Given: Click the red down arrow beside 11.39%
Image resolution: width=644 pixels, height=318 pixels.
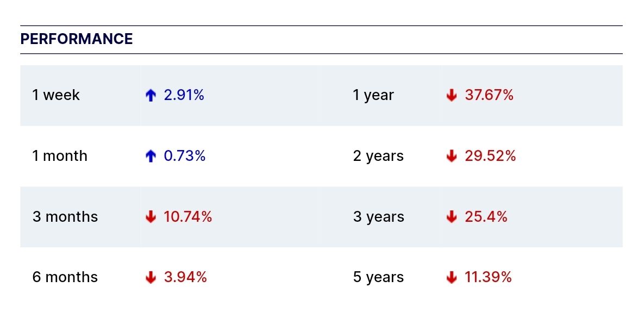Looking at the screenshot, I should 451,278.
